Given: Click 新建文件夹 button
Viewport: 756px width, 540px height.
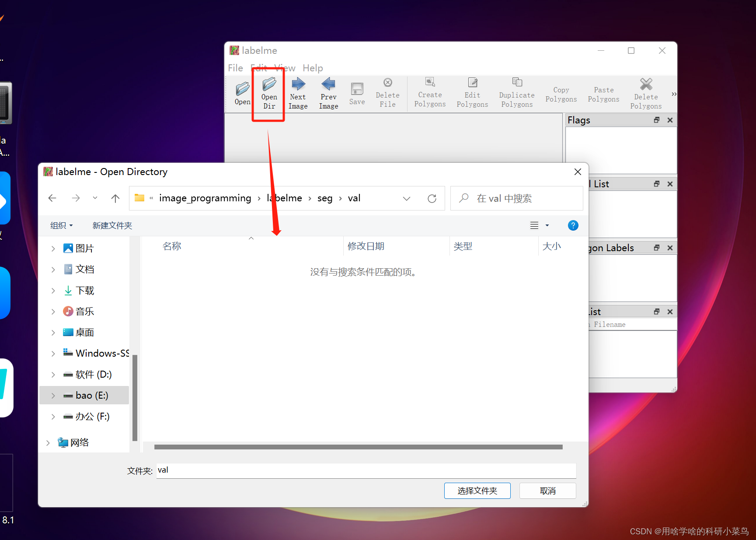Looking at the screenshot, I should point(112,225).
